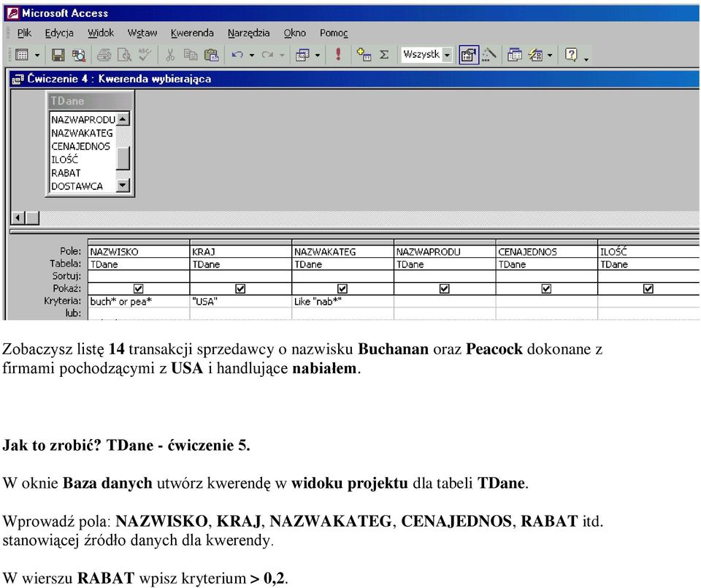Click scroll down arrow in TDane field list

123,185
